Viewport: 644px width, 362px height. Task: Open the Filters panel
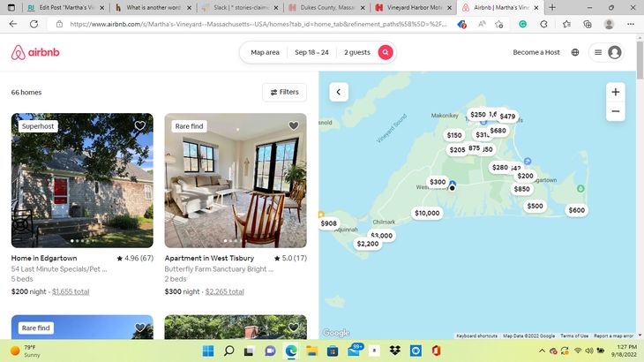click(x=284, y=92)
